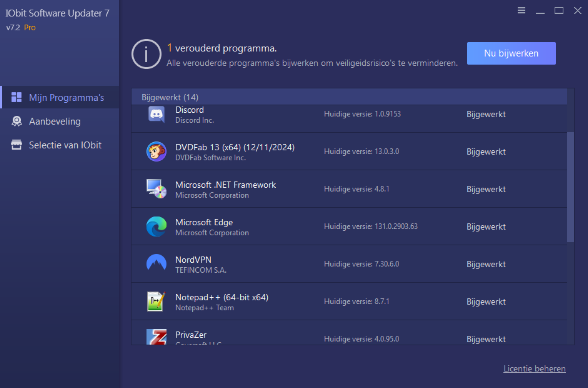Click Huidige versie: 13.0.3.0 text

tap(361, 151)
